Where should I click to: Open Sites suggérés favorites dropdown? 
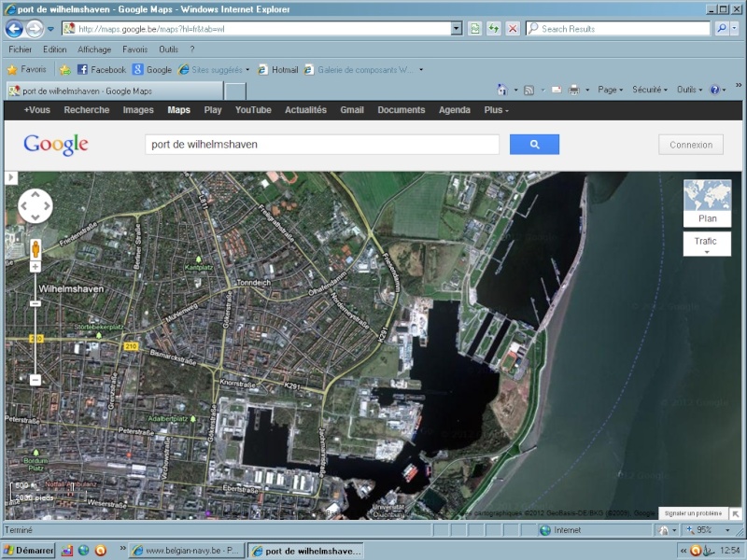pyautogui.click(x=214, y=69)
